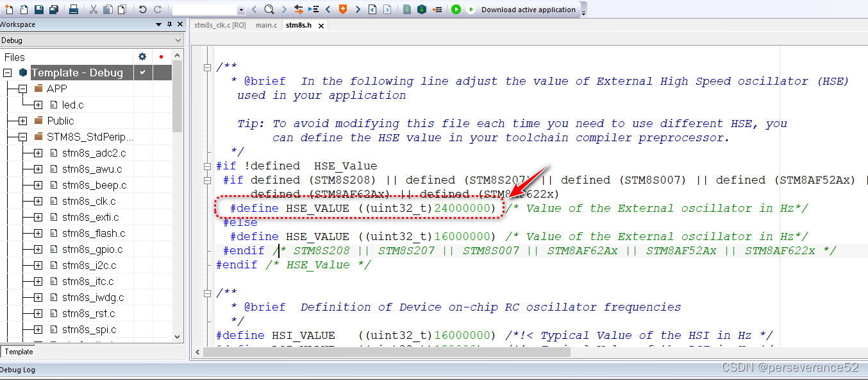This screenshot has height=380, width=868.
Task: Select stm8s_itc.c in file tree
Action: pos(88,282)
